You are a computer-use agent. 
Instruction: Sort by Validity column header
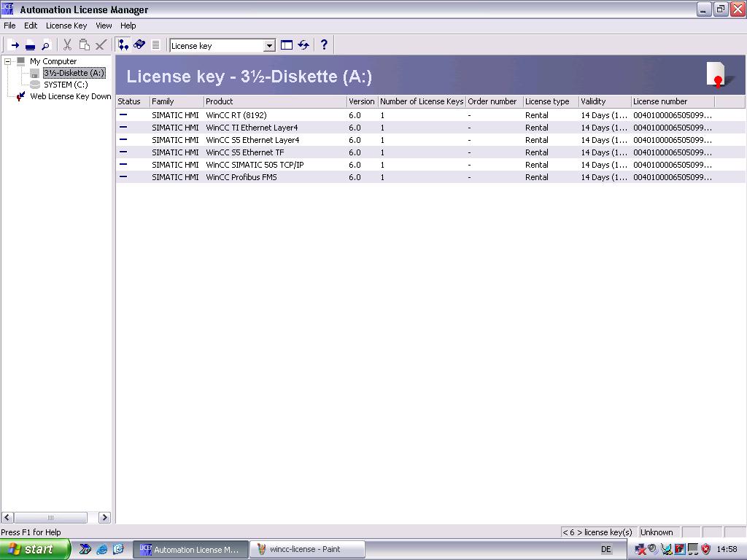[604, 101]
